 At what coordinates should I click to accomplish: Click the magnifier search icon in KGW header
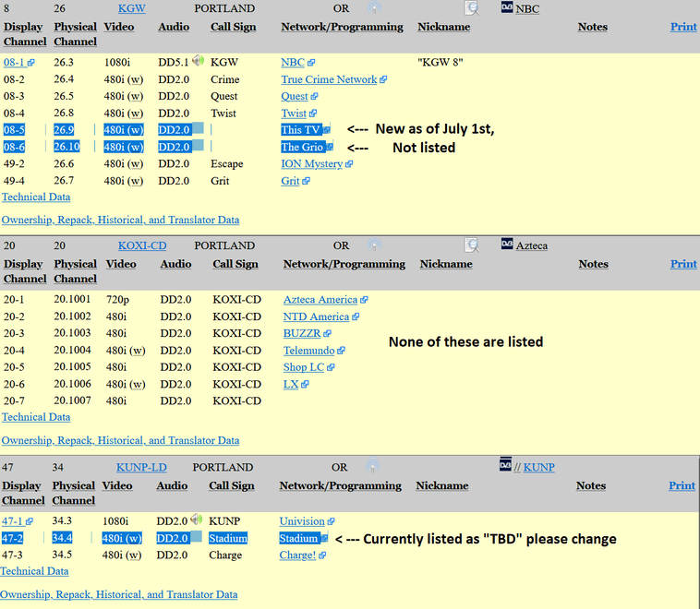[472, 7]
